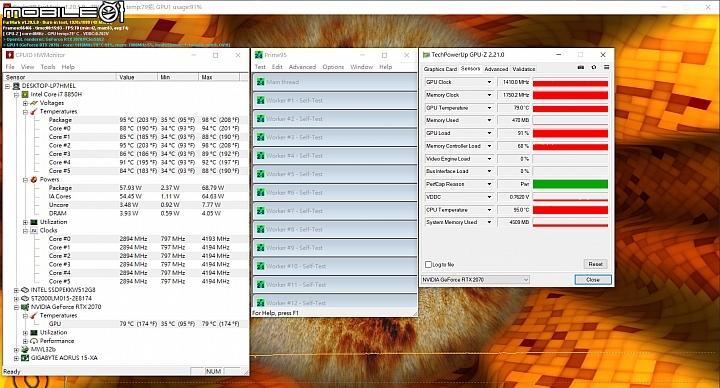The width and height of the screenshot is (720, 388).
Task: Click Prime95 Worker #3 Self-Test icon
Action: (x=261, y=137)
